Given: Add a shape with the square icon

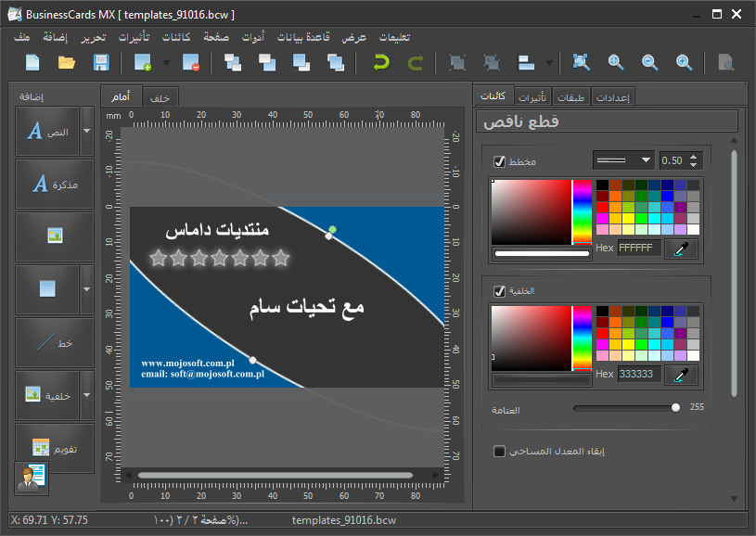Looking at the screenshot, I should tap(47, 289).
